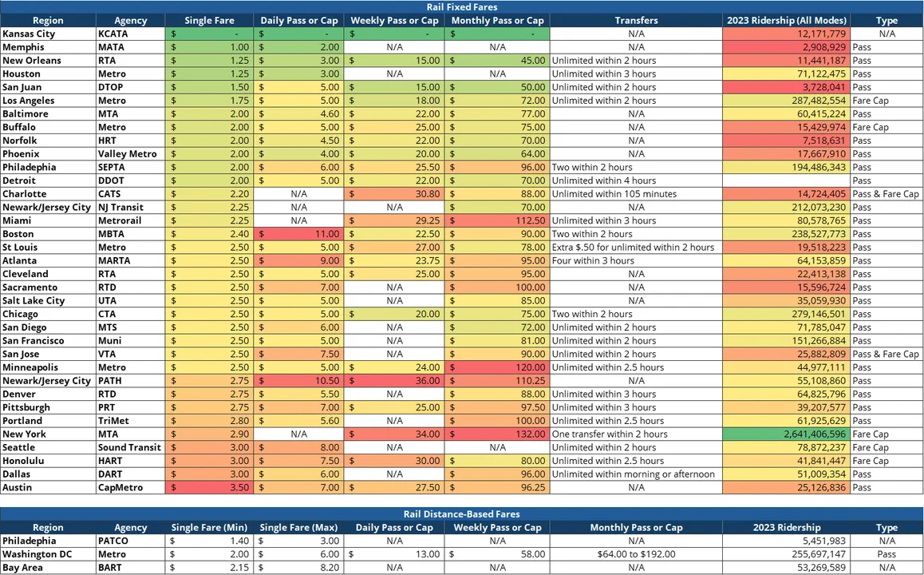The height and width of the screenshot is (575, 924).
Task: Select the Honolulu region cell
Action: pyautogui.click(x=48, y=461)
